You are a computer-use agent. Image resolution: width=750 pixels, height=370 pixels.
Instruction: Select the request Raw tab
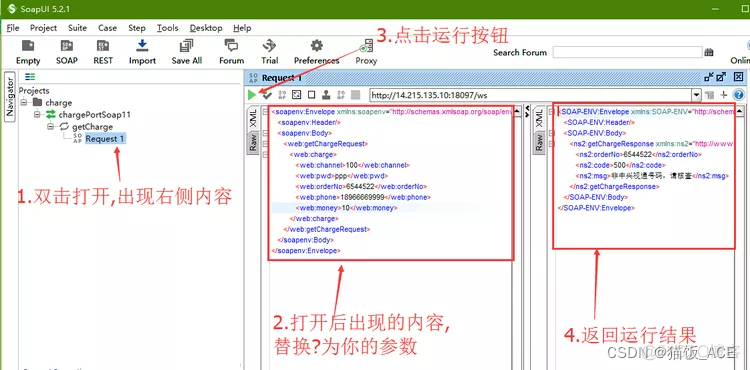click(253, 142)
